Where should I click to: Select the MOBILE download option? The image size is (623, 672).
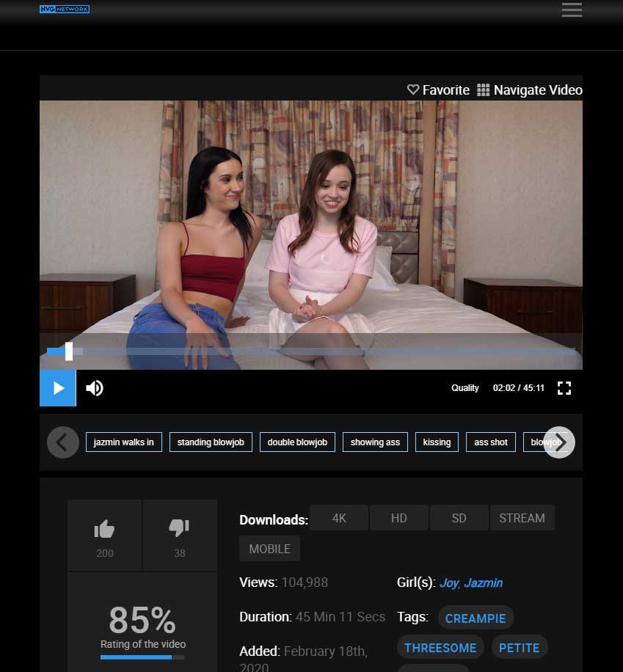(270, 549)
